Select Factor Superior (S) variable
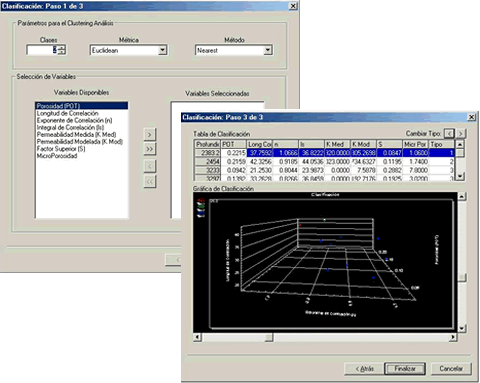Screen dimensions: 480x383 [61, 149]
